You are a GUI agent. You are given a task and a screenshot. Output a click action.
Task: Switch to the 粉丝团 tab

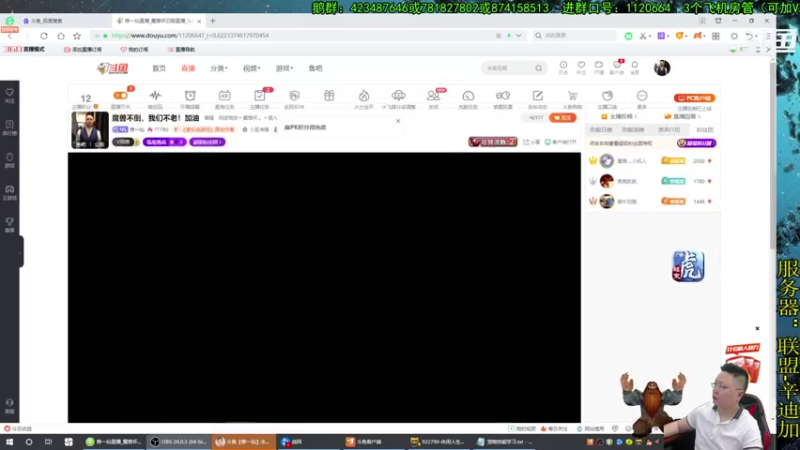(705, 130)
